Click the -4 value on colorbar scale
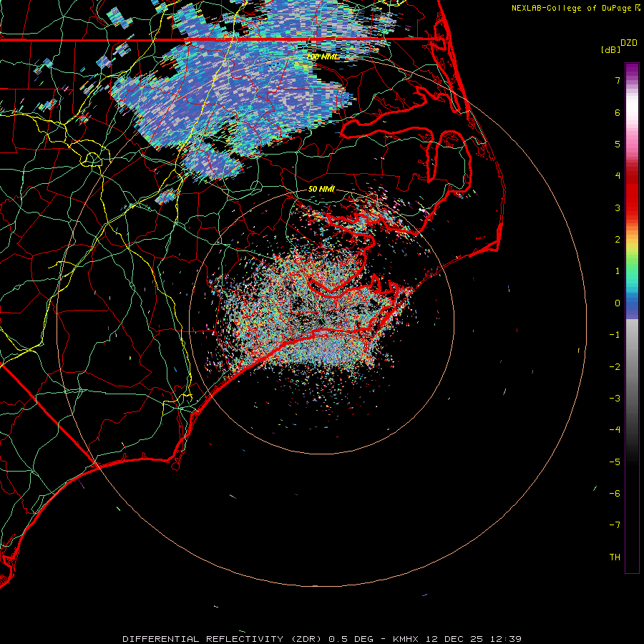This screenshot has height=644, width=644. coord(615,430)
